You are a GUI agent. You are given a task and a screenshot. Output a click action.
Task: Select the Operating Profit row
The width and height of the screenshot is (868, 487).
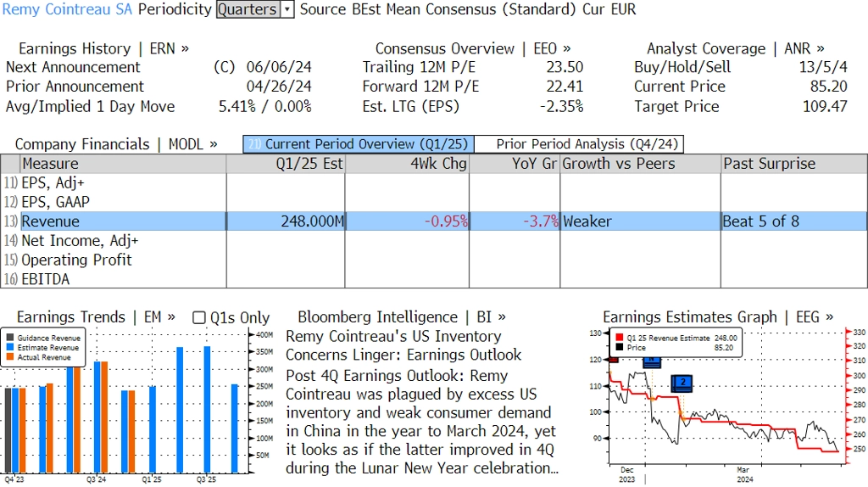point(434,260)
